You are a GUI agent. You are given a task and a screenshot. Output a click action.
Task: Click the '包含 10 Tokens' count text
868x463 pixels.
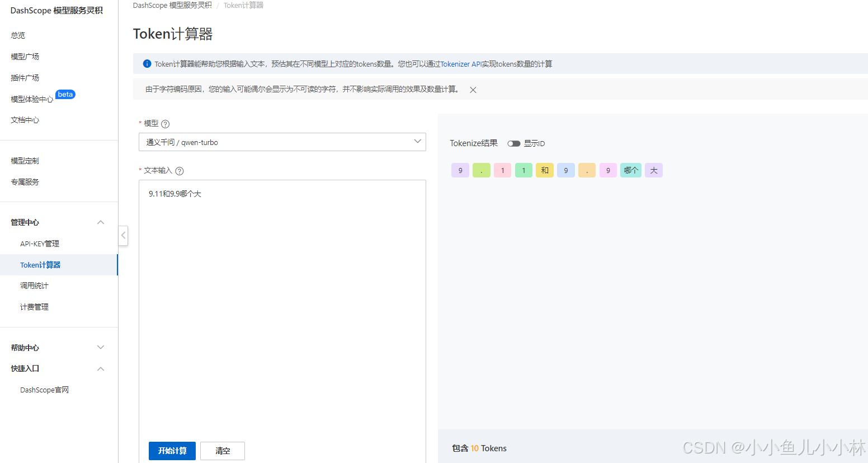click(479, 448)
